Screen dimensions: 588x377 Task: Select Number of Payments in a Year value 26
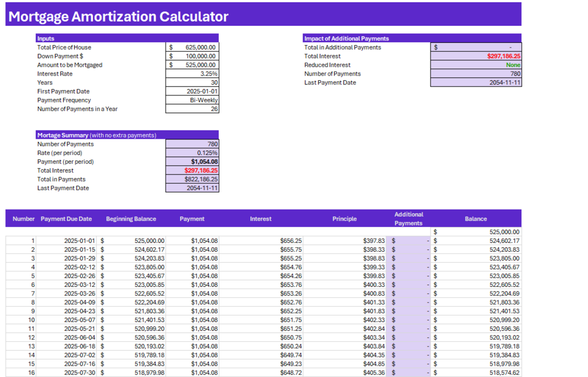tap(192, 109)
